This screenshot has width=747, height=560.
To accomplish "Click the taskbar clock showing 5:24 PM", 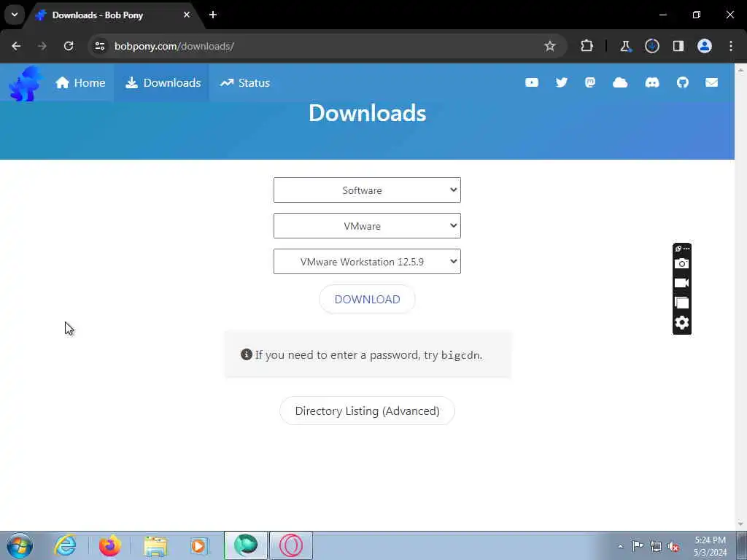I will point(710,545).
